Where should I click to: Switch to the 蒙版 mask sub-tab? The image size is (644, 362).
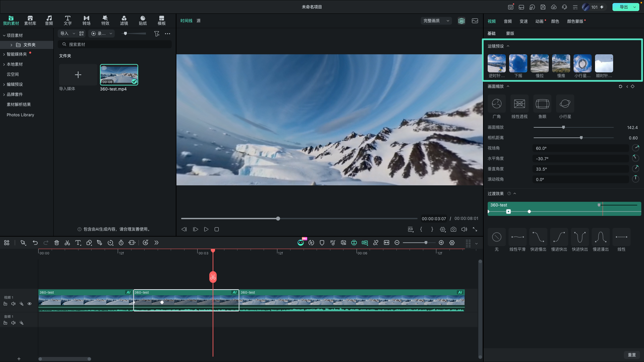point(510,33)
